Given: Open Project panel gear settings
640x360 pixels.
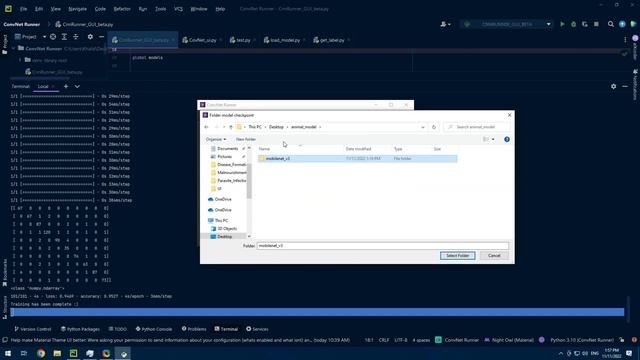Looking at the screenshot, I should pyautogui.click(x=90, y=37).
